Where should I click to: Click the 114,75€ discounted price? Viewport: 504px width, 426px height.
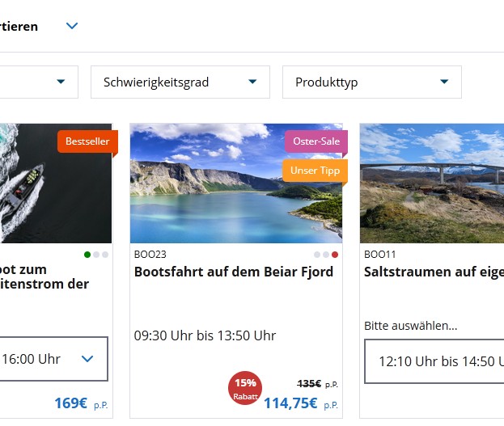(290, 403)
